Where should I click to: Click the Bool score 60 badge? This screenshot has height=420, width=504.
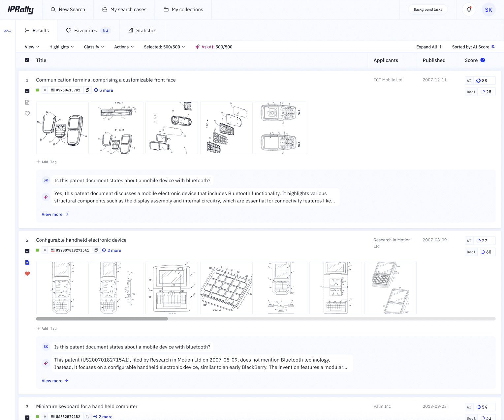pyautogui.click(x=480, y=252)
